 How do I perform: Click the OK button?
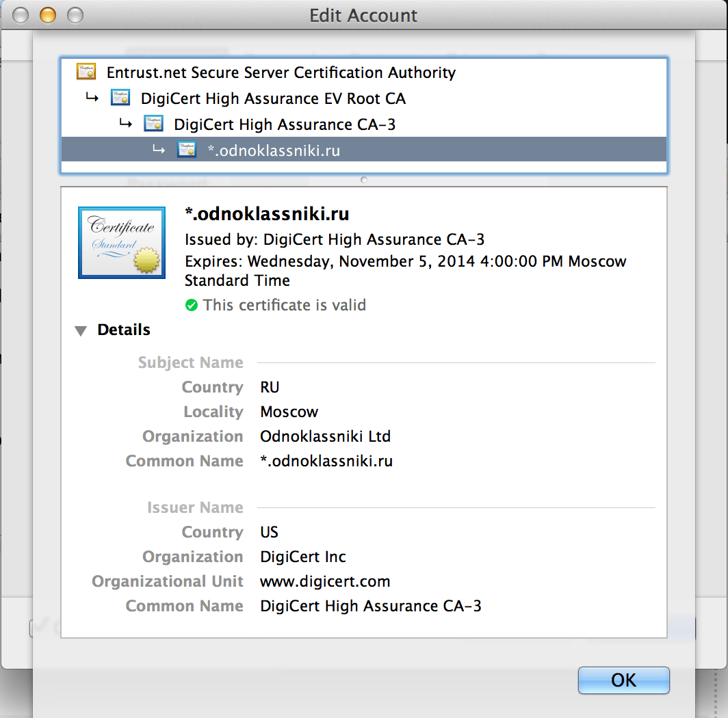[623, 680]
